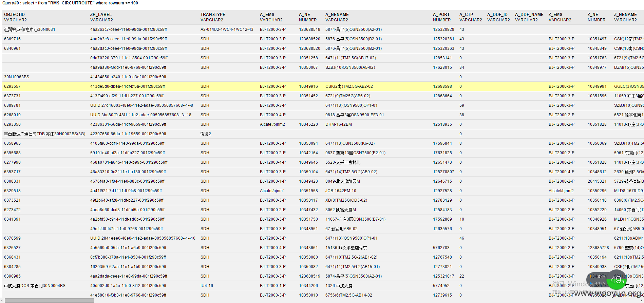Click ZH_LABEL UUID:27d46003 ending --1--8
644x303 pixels.
point(141,105)
